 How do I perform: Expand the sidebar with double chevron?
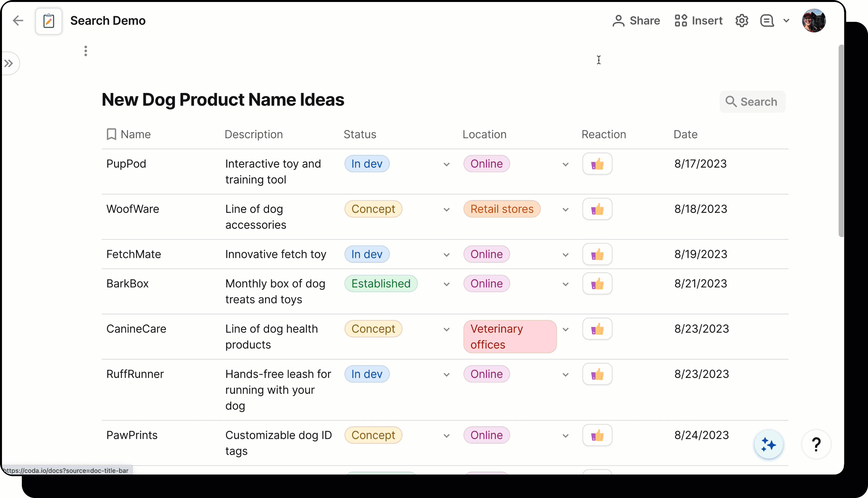pyautogui.click(x=9, y=63)
